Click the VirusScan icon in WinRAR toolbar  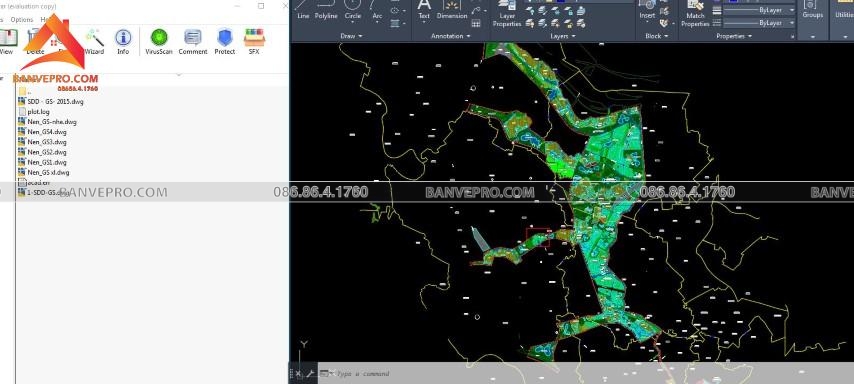point(158,42)
